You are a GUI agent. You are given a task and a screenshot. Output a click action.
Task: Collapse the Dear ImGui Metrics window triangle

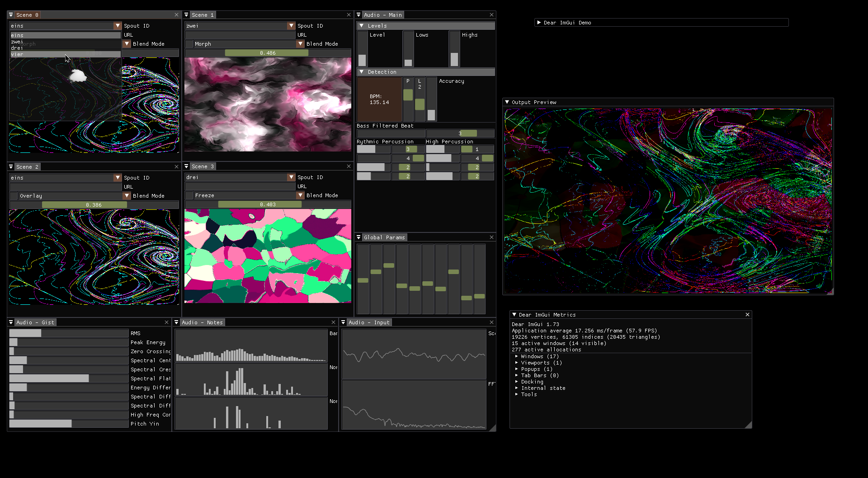pos(514,314)
